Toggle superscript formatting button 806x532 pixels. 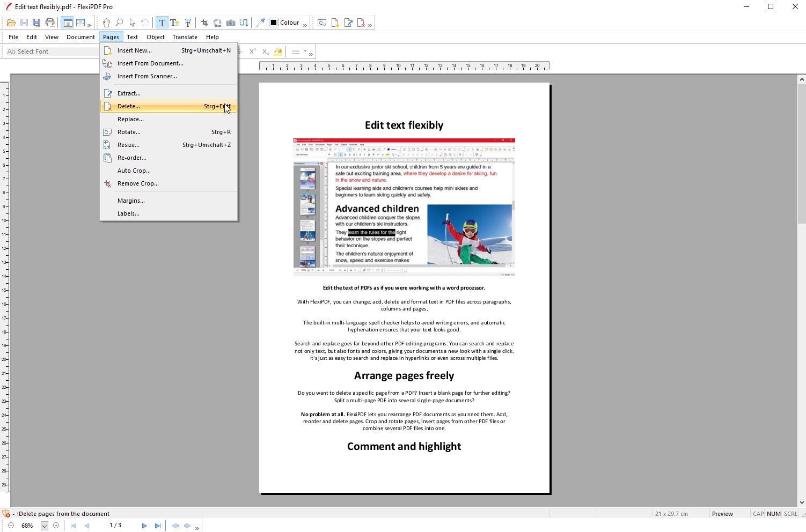coord(253,51)
